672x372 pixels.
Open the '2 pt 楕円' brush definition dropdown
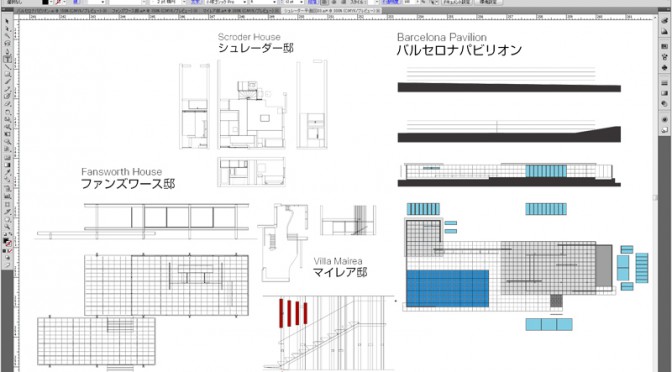click(x=184, y=2)
